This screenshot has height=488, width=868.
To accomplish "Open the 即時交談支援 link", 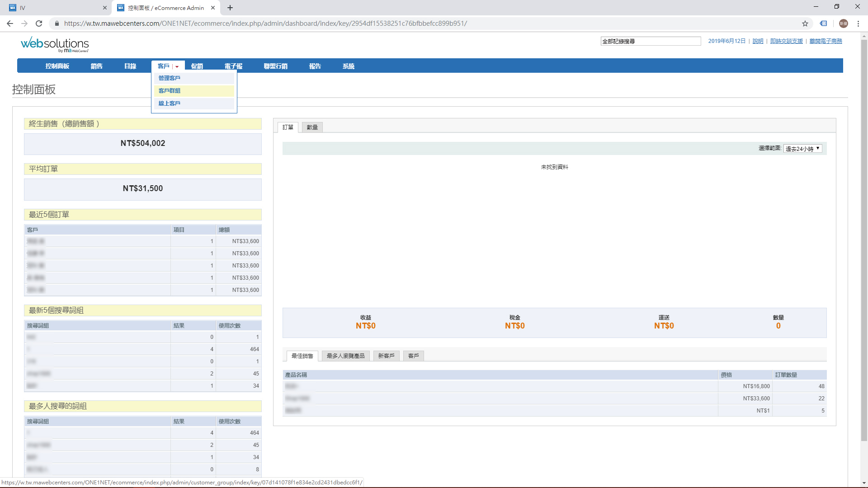I will point(787,41).
